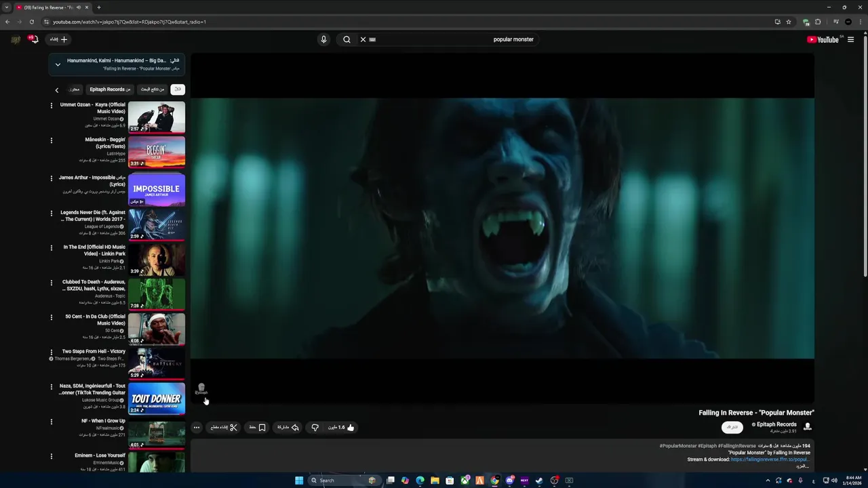Viewport: 868px width, 488px height.
Task: Bookmark this page with the star icon
Action: (x=789, y=22)
